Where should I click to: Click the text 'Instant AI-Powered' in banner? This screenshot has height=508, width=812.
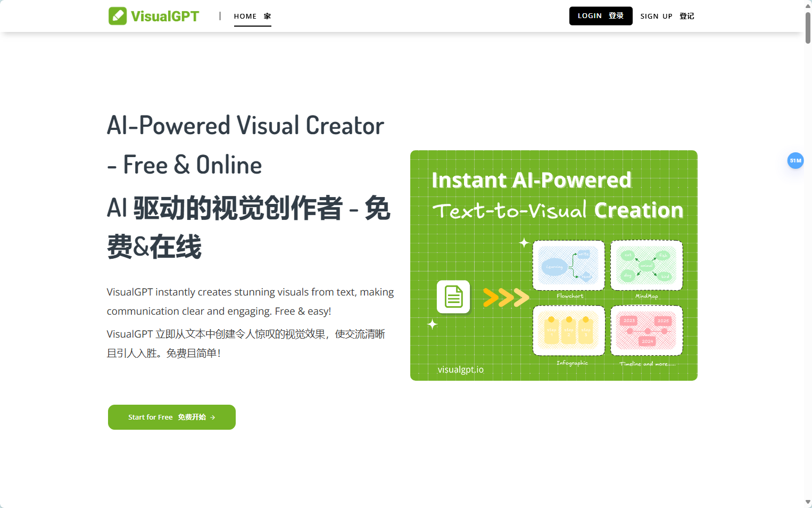[532, 180]
